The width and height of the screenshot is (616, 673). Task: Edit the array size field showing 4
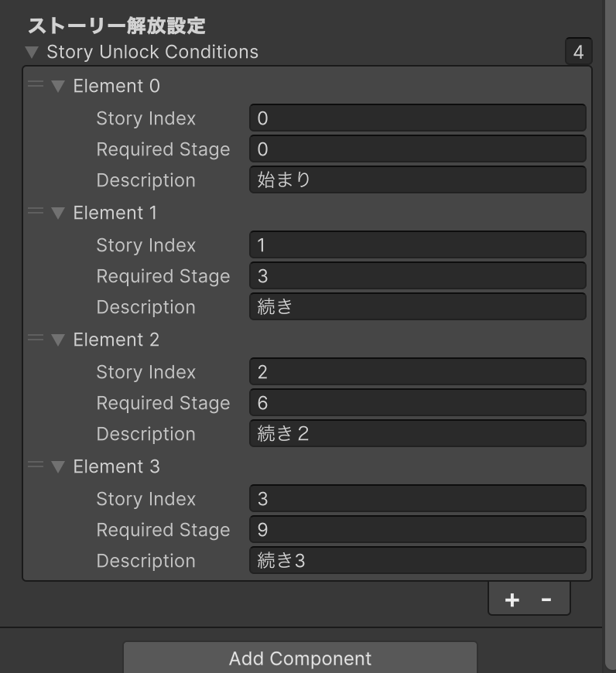(578, 52)
